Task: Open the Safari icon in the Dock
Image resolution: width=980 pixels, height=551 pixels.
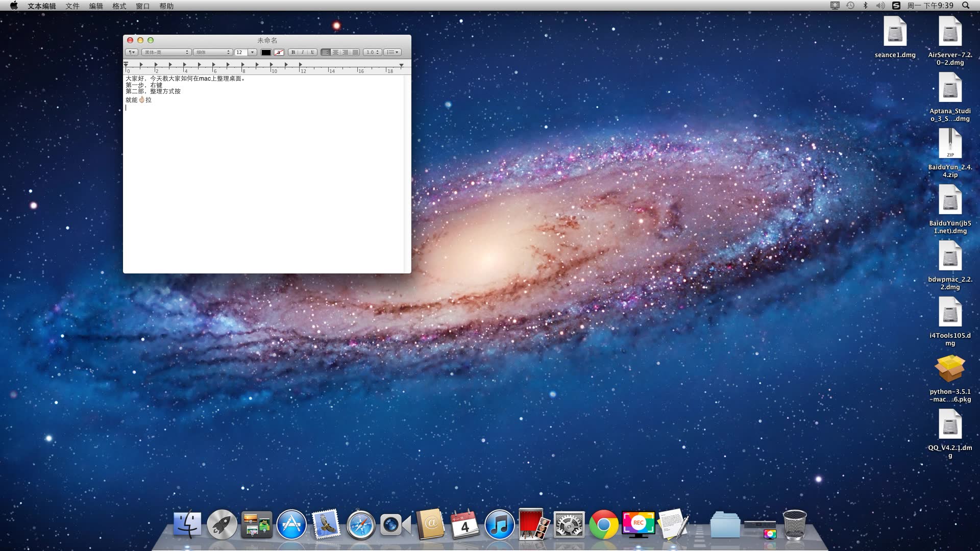Action: 360,524
